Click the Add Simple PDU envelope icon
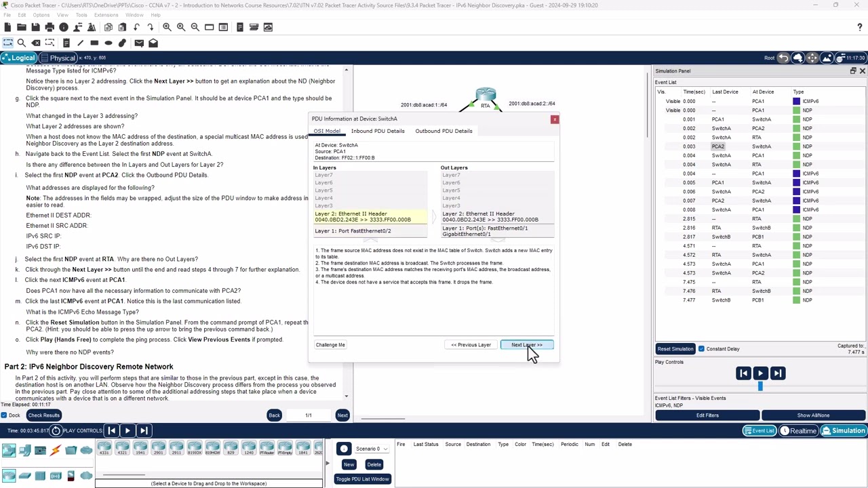 [x=139, y=43]
